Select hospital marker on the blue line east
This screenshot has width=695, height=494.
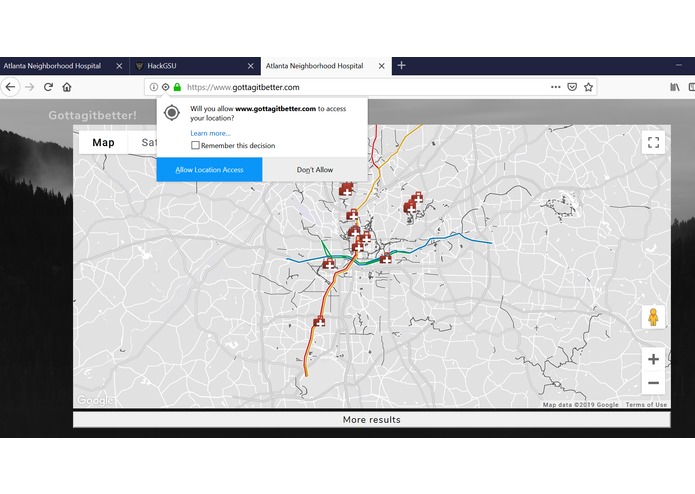(x=386, y=258)
